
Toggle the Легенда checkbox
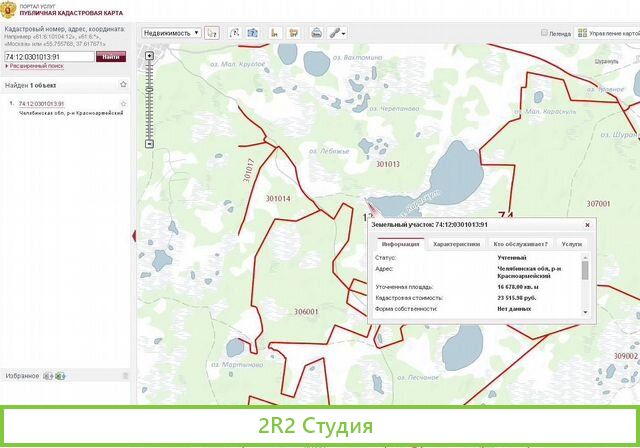(544, 33)
